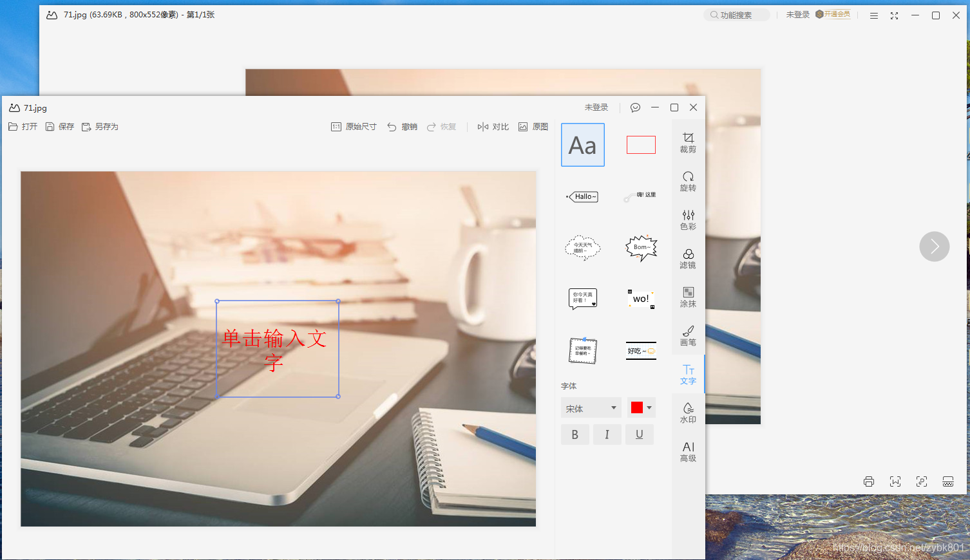Choose the cloud bubble '今天天气' style
Viewport: 970px width, 560px height.
tap(583, 247)
